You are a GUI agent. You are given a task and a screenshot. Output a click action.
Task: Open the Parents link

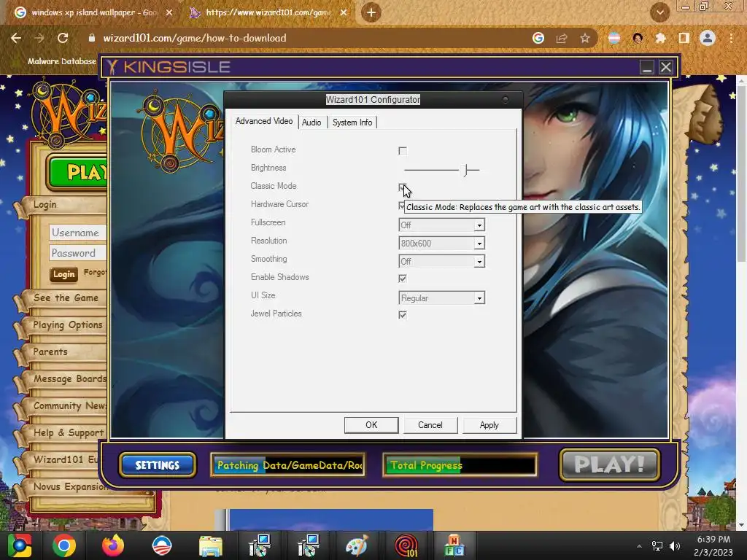[x=50, y=352]
